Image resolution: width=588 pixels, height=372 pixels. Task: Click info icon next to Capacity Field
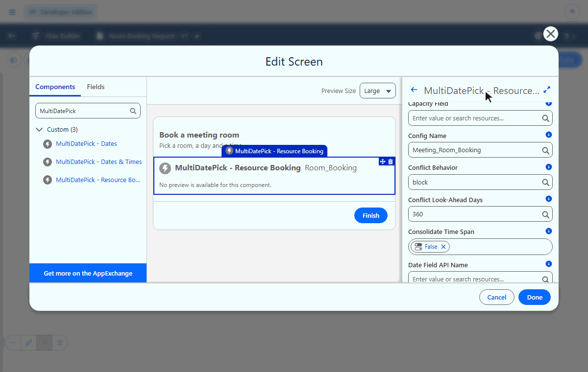pos(549,103)
